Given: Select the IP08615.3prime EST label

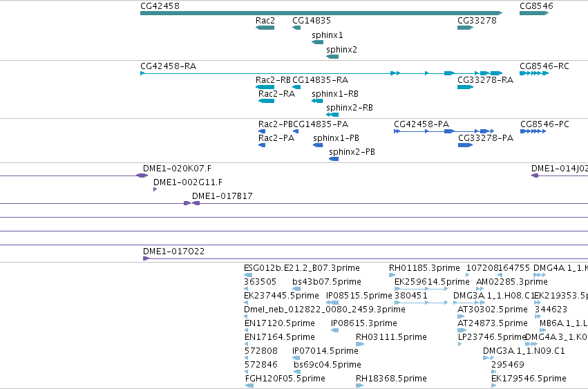Looking at the screenshot, I should [363, 324].
